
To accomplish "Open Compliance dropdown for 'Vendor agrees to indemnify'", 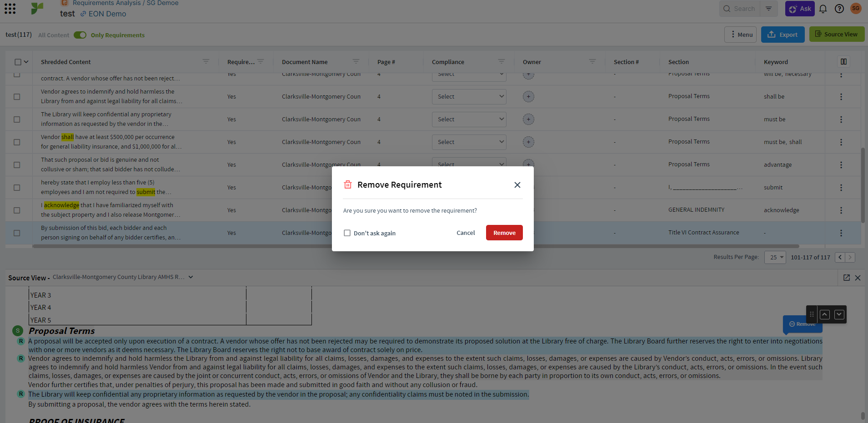I will coord(469,96).
